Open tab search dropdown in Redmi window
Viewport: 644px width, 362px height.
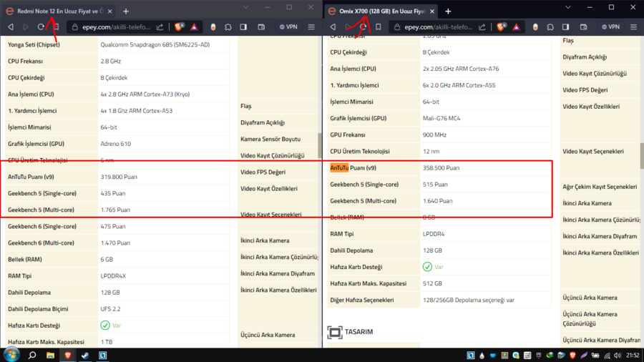(245, 7)
